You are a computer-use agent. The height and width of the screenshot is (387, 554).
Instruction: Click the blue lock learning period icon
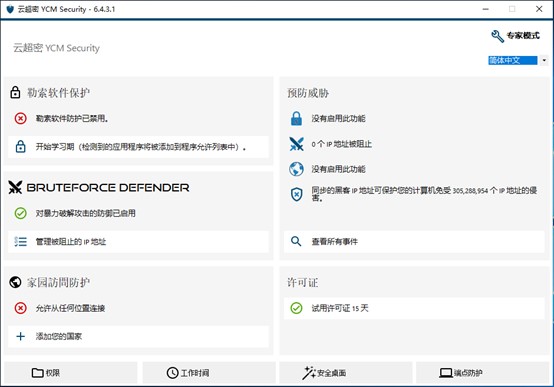click(20, 146)
